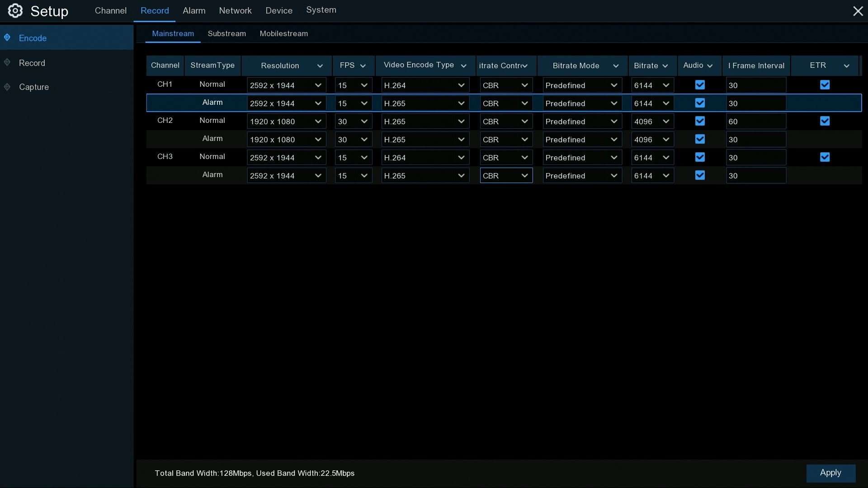Screen dimensions: 868x488
Task: Click the Encode sidebar diamond icon
Action: point(7,38)
